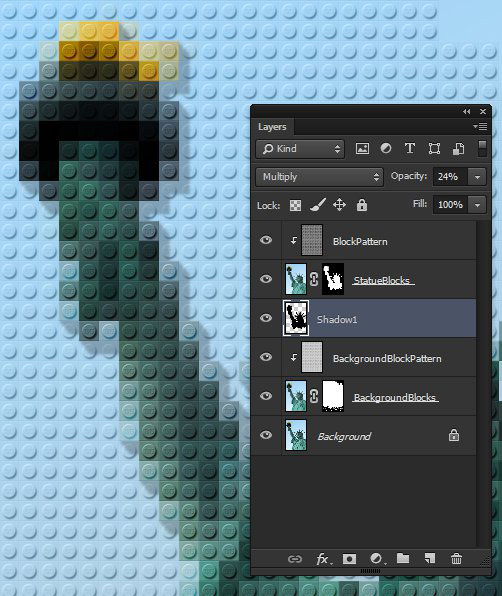Open the Kind filter dropdown

(x=301, y=149)
